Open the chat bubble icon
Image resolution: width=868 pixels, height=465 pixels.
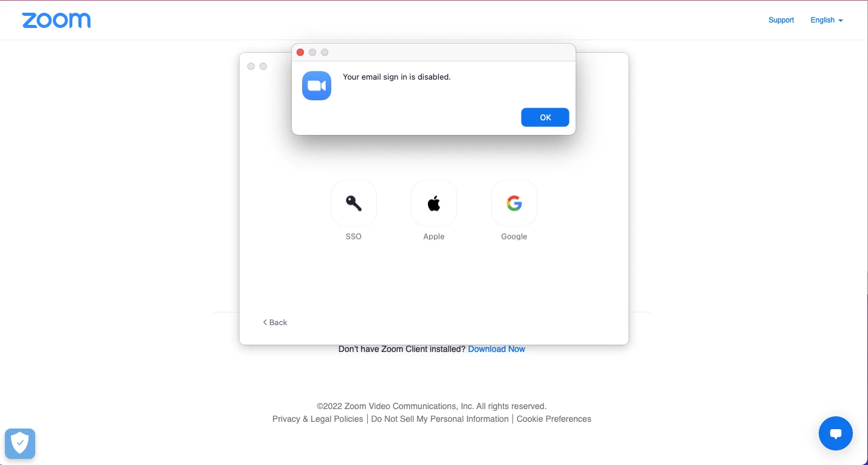(x=836, y=433)
